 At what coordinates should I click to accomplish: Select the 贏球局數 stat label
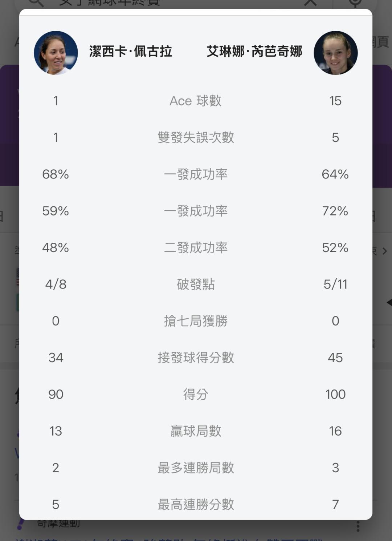coord(196,431)
